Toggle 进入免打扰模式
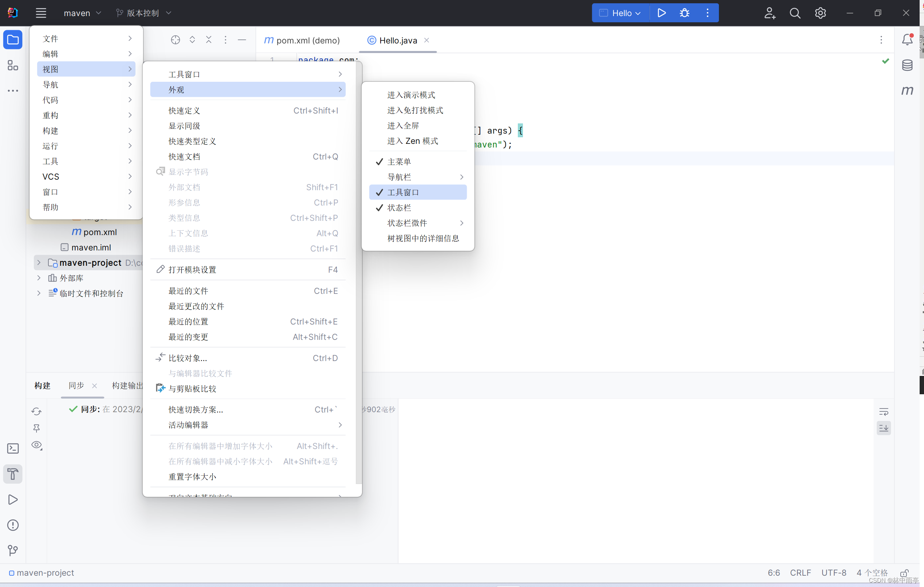 (x=418, y=110)
